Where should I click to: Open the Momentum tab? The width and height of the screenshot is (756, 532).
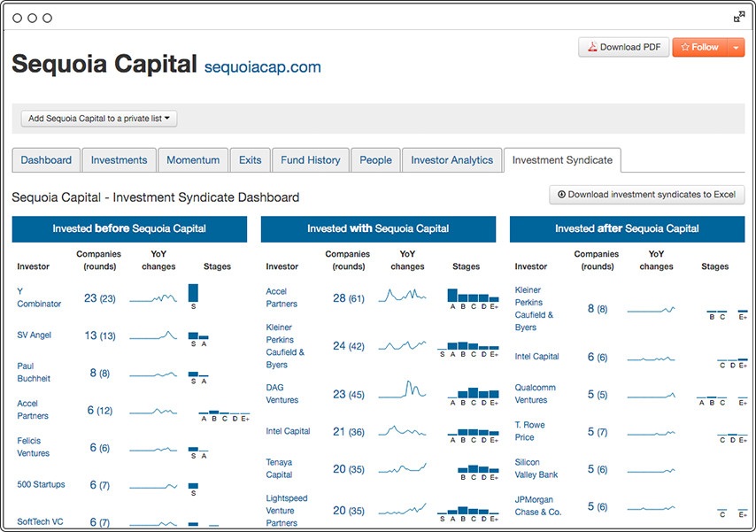click(x=193, y=160)
